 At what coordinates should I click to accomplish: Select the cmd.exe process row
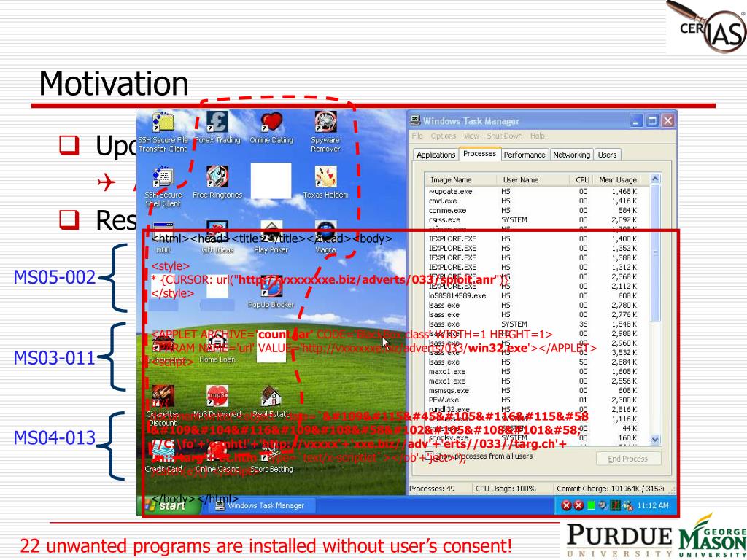point(533,201)
